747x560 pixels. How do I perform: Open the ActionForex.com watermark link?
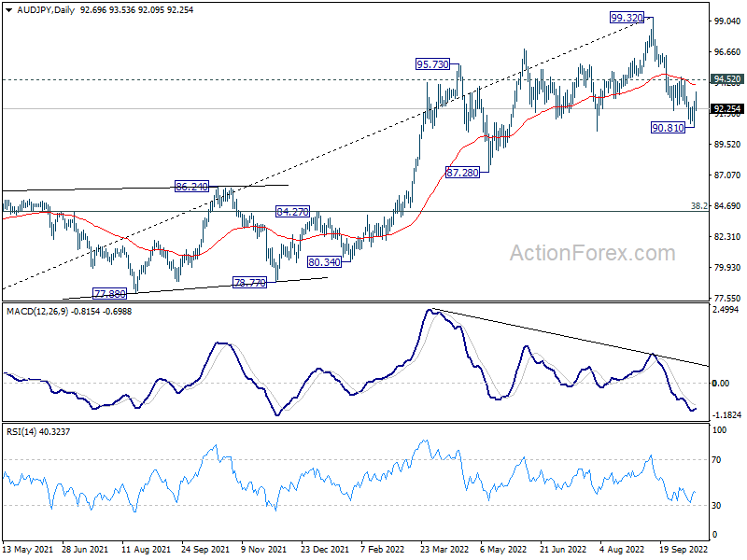[x=591, y=253]
